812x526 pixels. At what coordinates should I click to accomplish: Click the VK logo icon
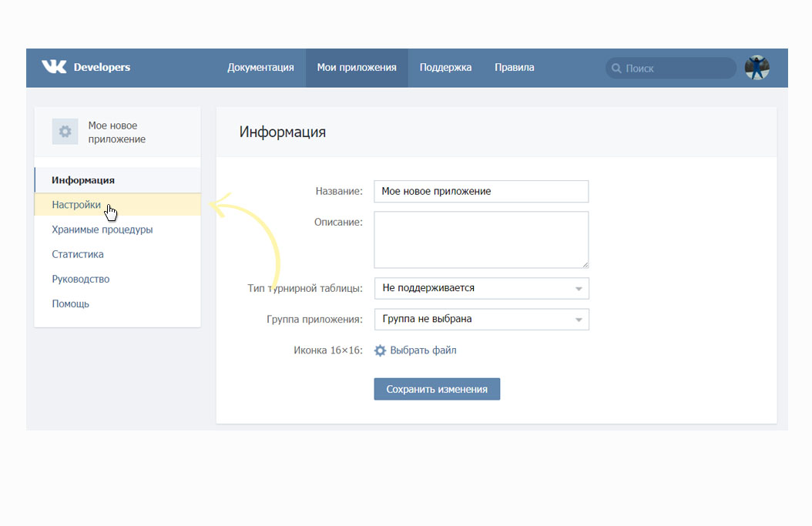point(54,67)
